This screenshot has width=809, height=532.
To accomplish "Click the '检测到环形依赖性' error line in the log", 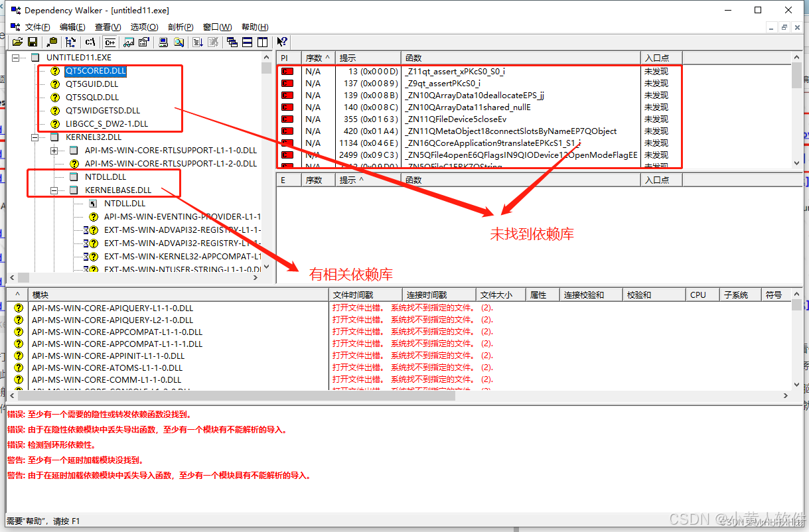I will click(52, 444).
